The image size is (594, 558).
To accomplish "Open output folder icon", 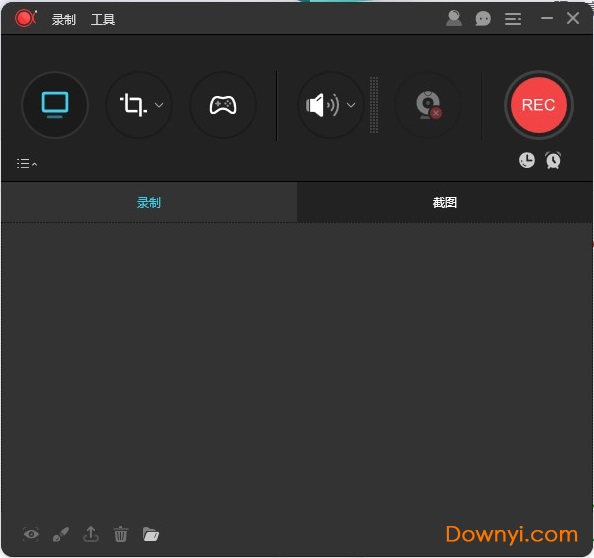I will (151, 534).
